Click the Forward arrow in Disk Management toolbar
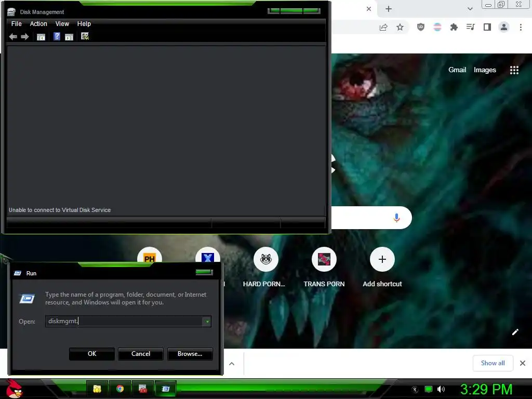The image size is (532, 399). click(x=25, y=37)
